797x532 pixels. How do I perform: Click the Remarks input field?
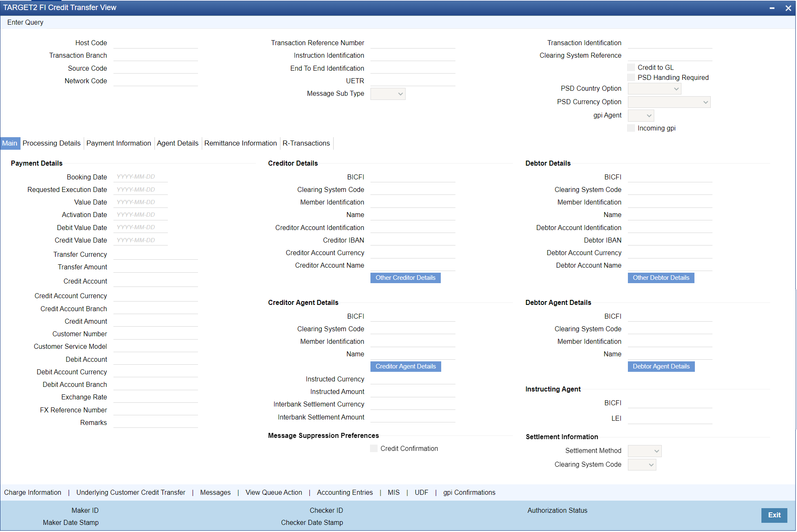tap(156, 422)
